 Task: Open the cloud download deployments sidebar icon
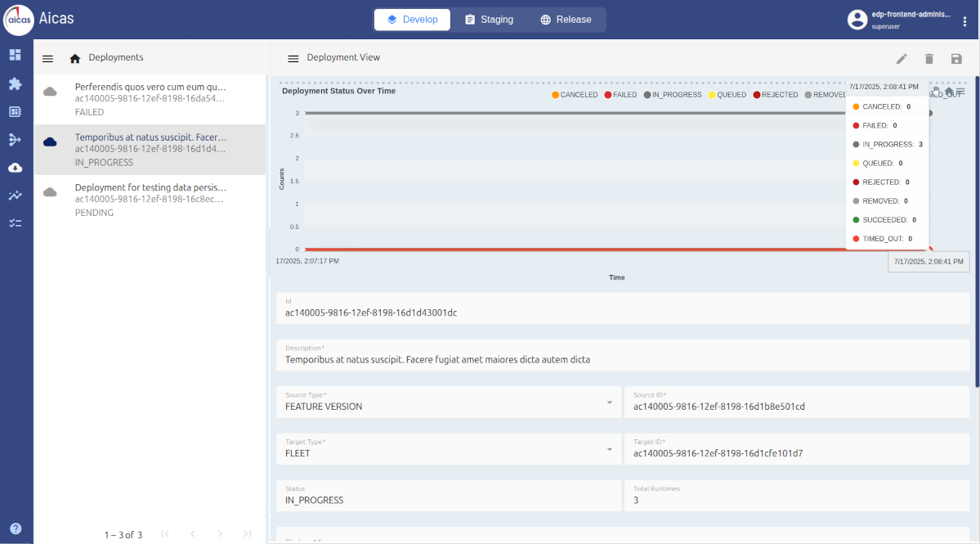click(15, 168)
